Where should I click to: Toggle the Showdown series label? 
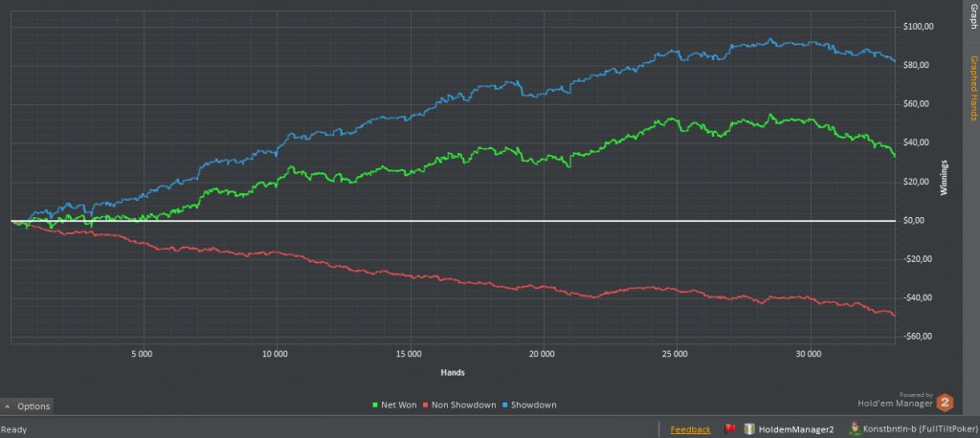tap(535, 405)
